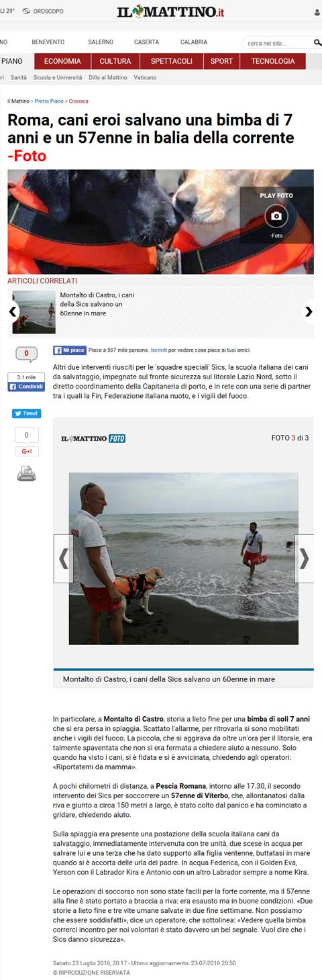Click the printer icon

[27, 475]
